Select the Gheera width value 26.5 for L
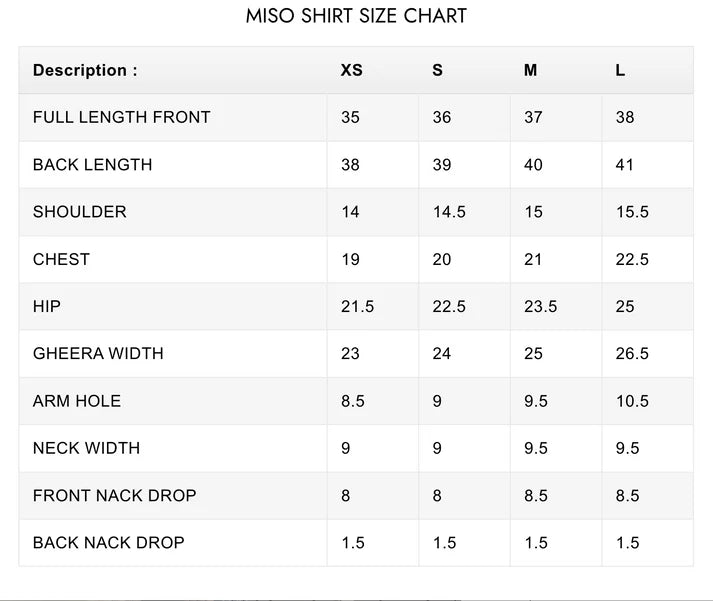 tap(632, 354)
